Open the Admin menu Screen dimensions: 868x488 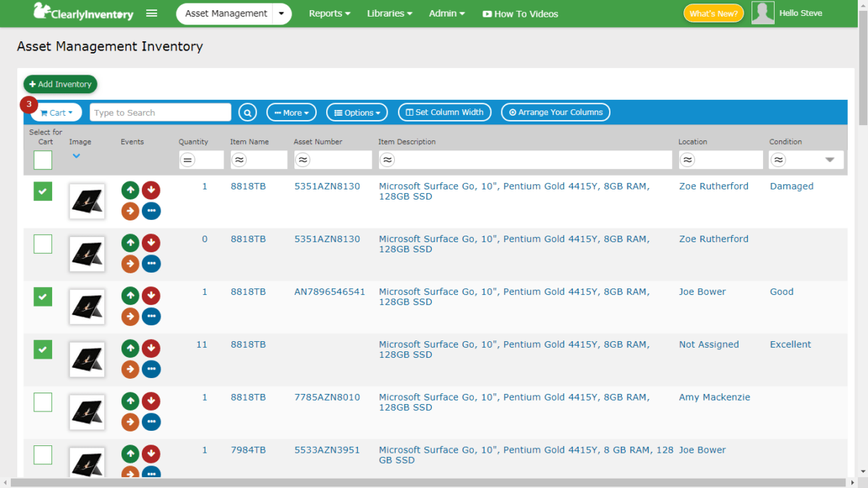coord(447,14)
